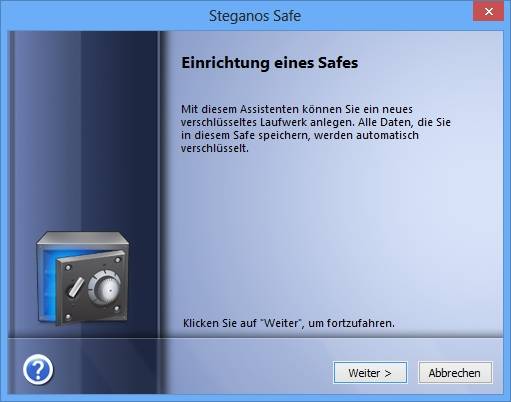Click the hint text Klicken Sie auf Weiter
The height and width of the screenshot is (402, 511).
(x=289, y=323)
